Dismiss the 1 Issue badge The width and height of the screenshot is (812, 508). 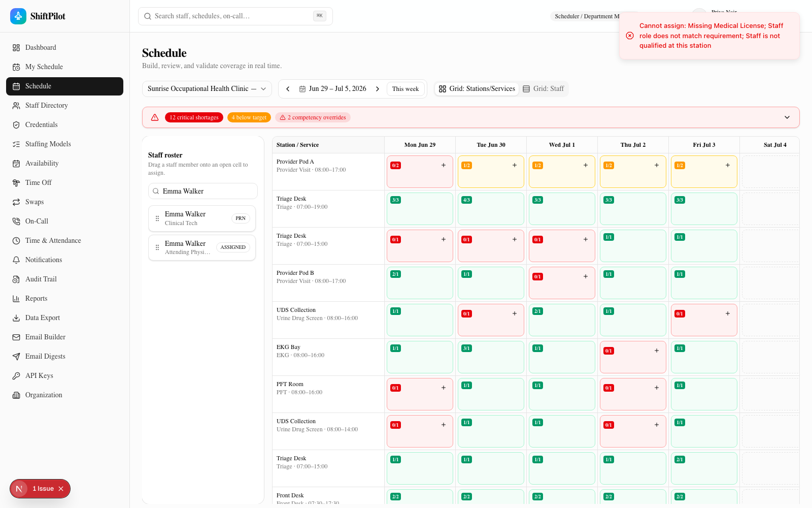61,489
